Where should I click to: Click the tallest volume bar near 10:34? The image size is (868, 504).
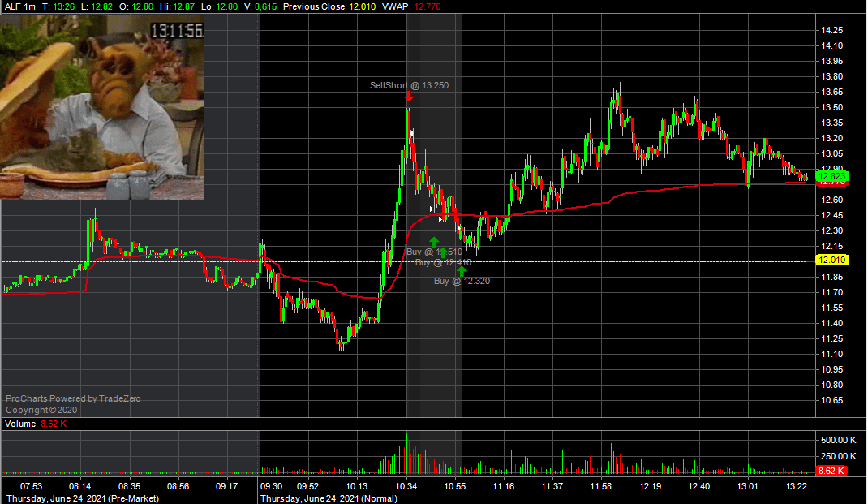point(407,453)
